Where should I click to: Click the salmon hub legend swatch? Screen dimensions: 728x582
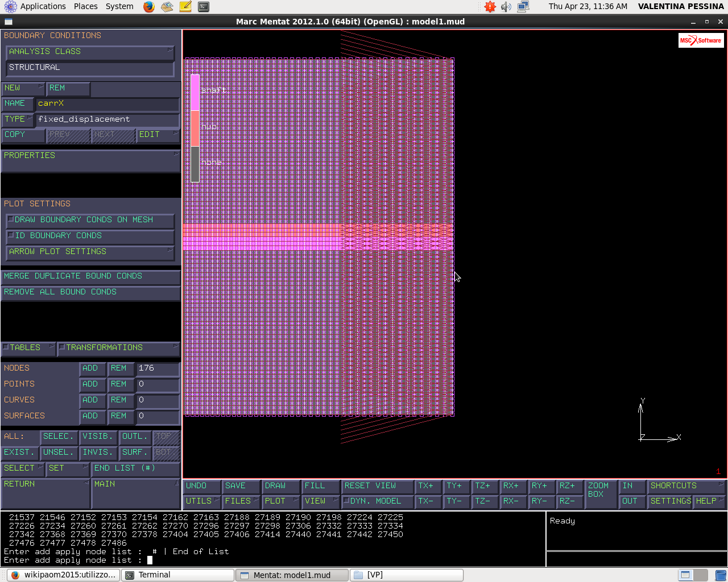click(195, 128)
